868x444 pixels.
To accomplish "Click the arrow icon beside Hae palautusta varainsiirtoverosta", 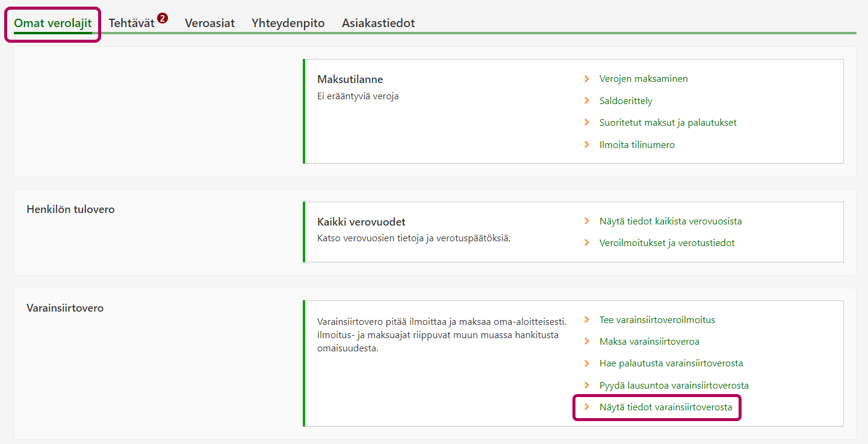I will pyautogui.click(x=586, y=363).
